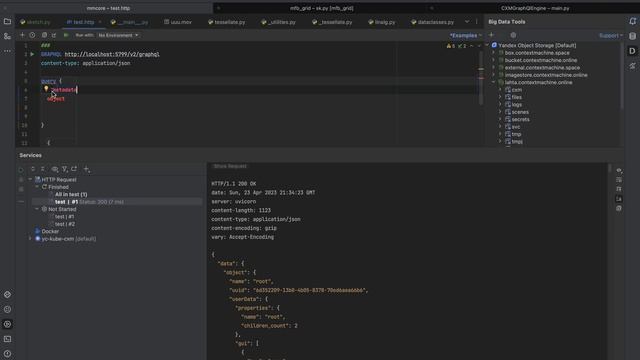Viewport: 640px width, 360px height.
Task: Toggle view as icon beside response panel
Action: pos(619,170)
